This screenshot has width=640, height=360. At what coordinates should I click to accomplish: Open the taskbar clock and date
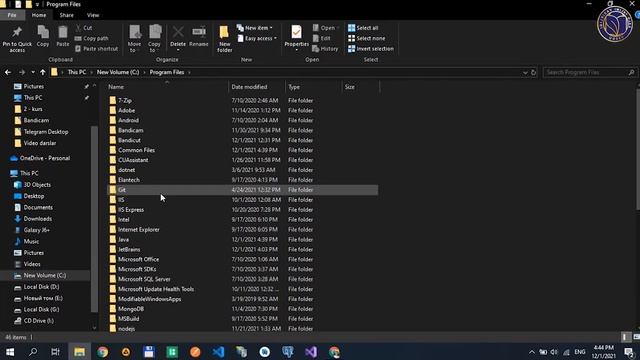(604, 352)
